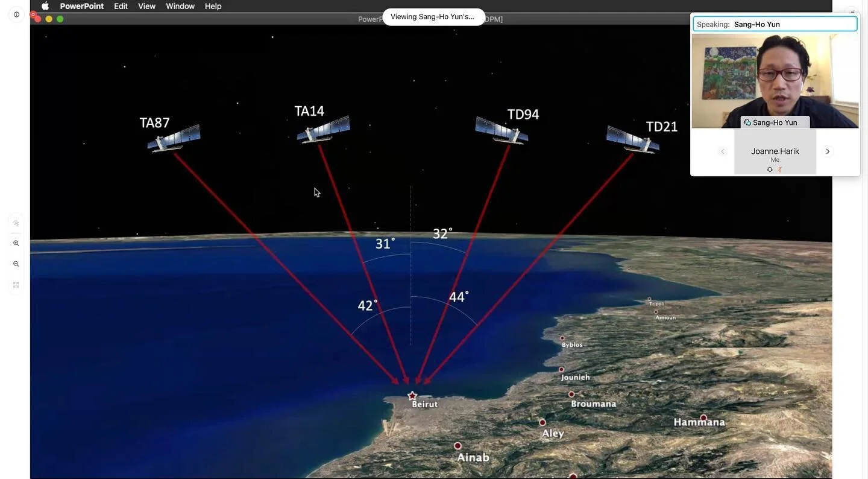Click the Hammana map label
This screenshot has height=479, width=868.
pos(699,422)
